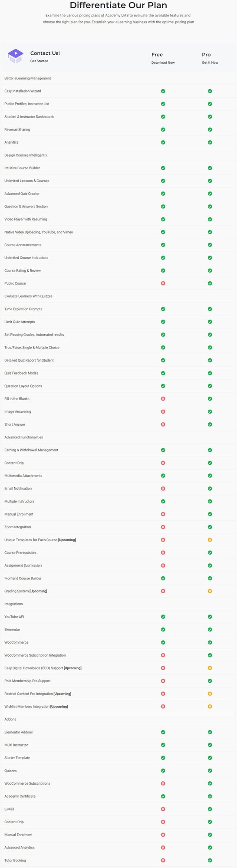237x868 pixels.
Task: Click the green check for Public Course in Pro column
Action: [x=210, y=283]
